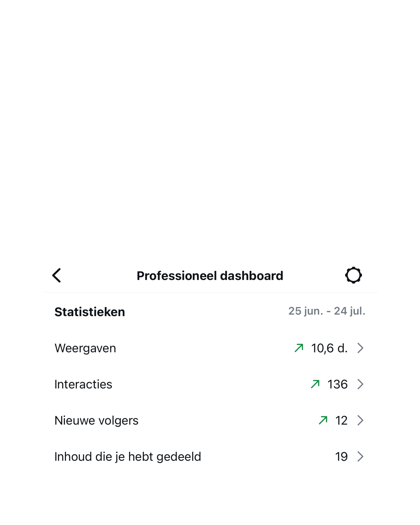420x525 pixels.
Task: Click the Statistieken section heading
Action: tap(90, 312)
